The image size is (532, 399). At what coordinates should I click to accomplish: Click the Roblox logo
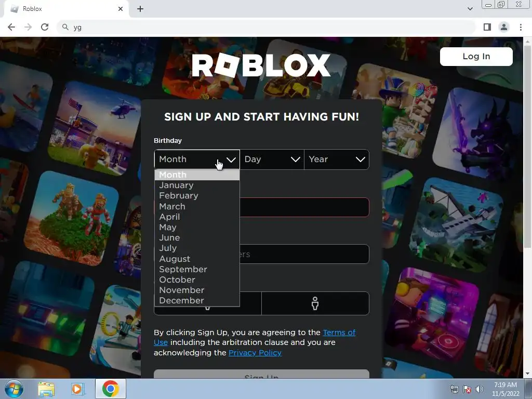coord(261,65)
